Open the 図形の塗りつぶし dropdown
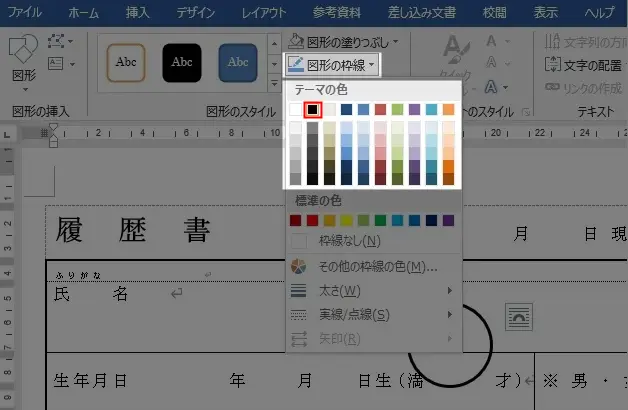Viewport: 628px width, 410px height. [344, 42]
